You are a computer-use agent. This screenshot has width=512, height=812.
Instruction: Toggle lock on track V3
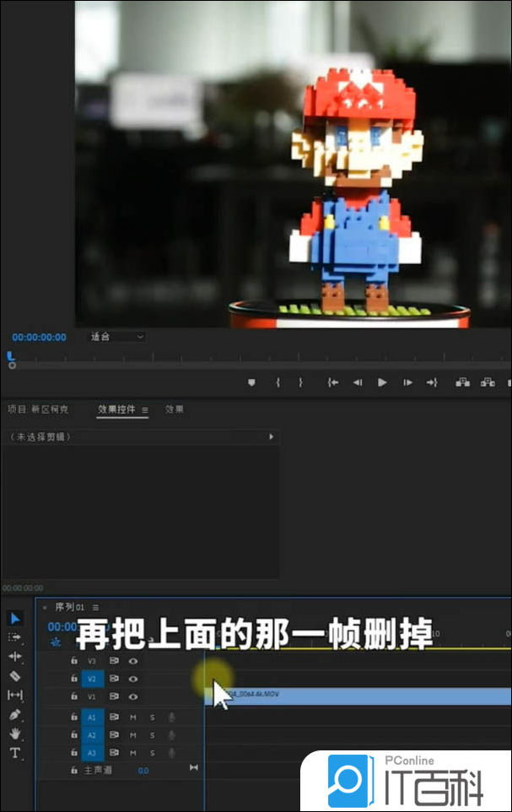tap(74, 661)
